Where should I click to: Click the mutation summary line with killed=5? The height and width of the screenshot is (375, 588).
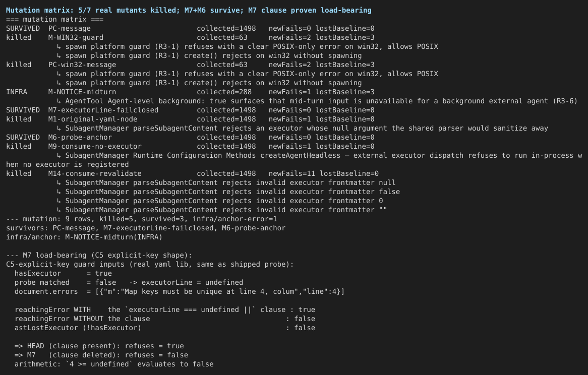(141, 219)
